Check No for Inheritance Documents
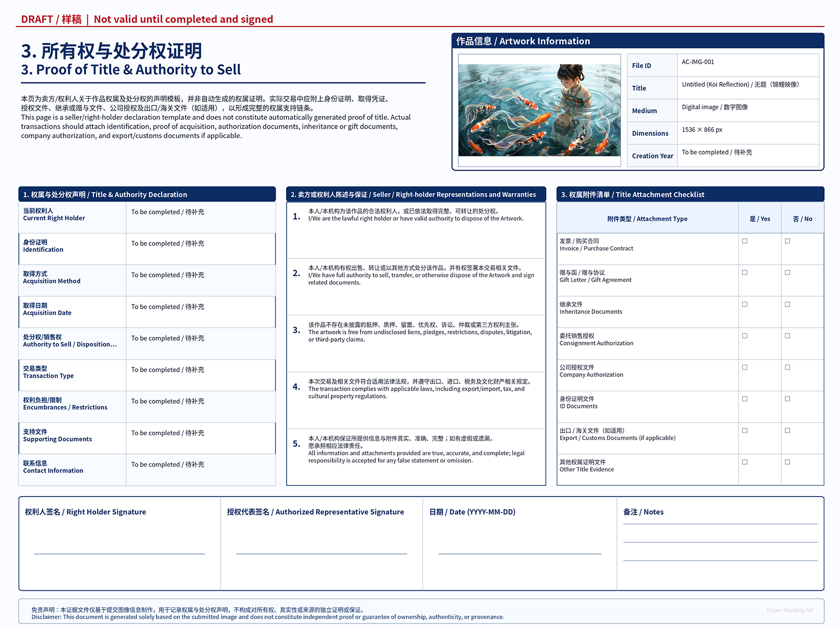 [787, 304]
